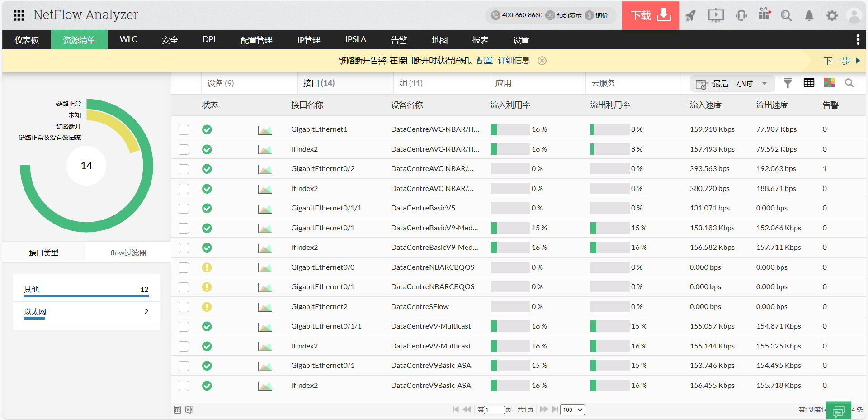Tick the checkbox beside DataCentreBasicV5 interface
868x420 pixels.
point(184,208)
